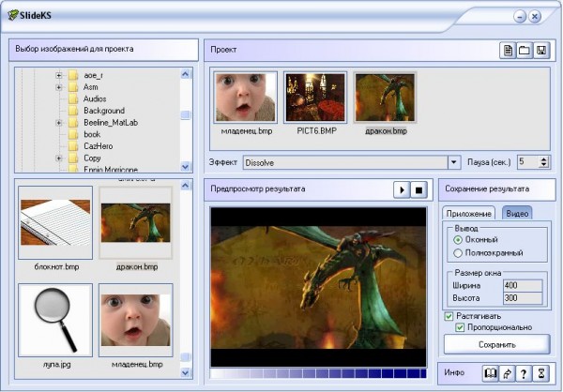Viewport: 563px width, 392px height.
Task: Open the help book icon in Инфо
Action: pos(490,373)
